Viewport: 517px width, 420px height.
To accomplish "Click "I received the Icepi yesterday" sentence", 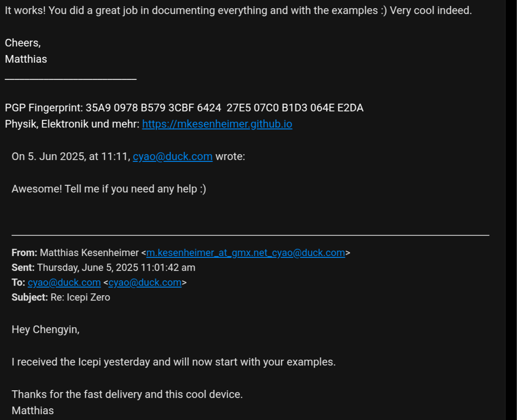I will (x=174, y=362).
